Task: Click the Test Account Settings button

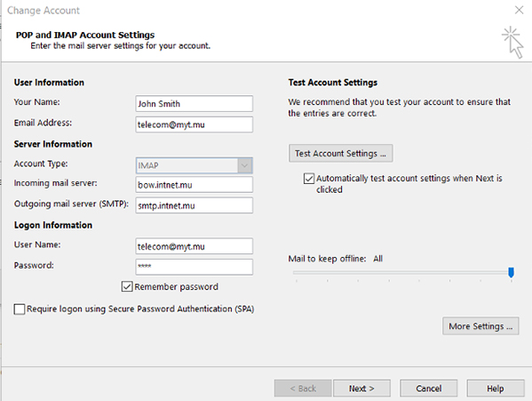Action: (341, 154)
